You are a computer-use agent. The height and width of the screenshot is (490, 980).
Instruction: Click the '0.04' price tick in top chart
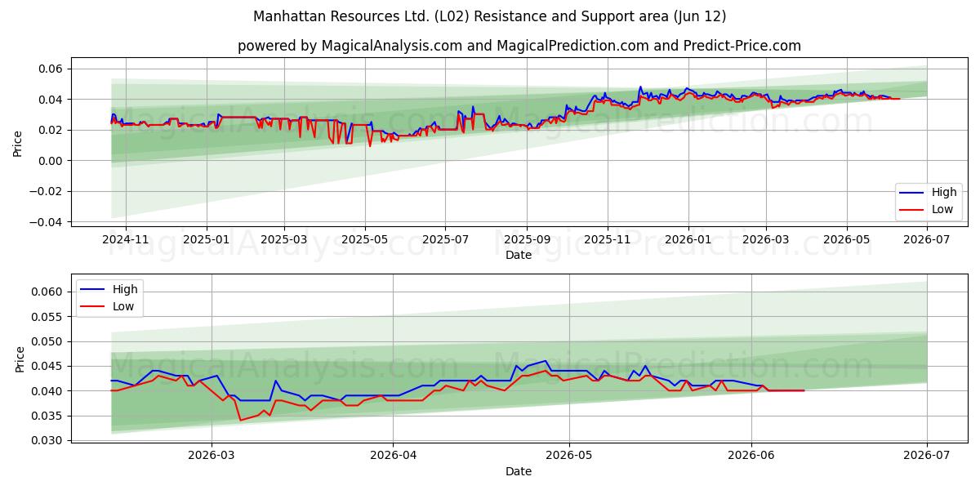coord(52,100)
